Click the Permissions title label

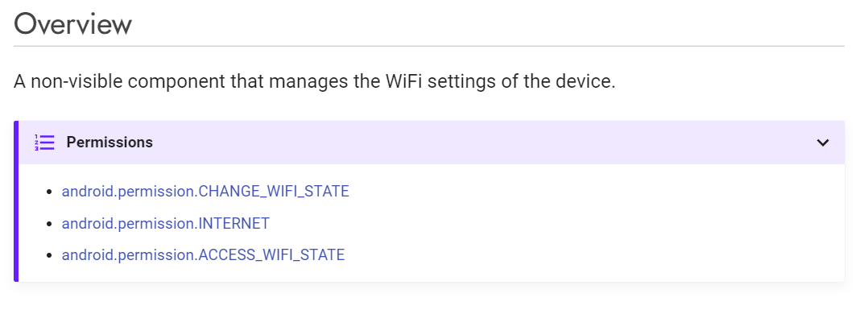110,143
